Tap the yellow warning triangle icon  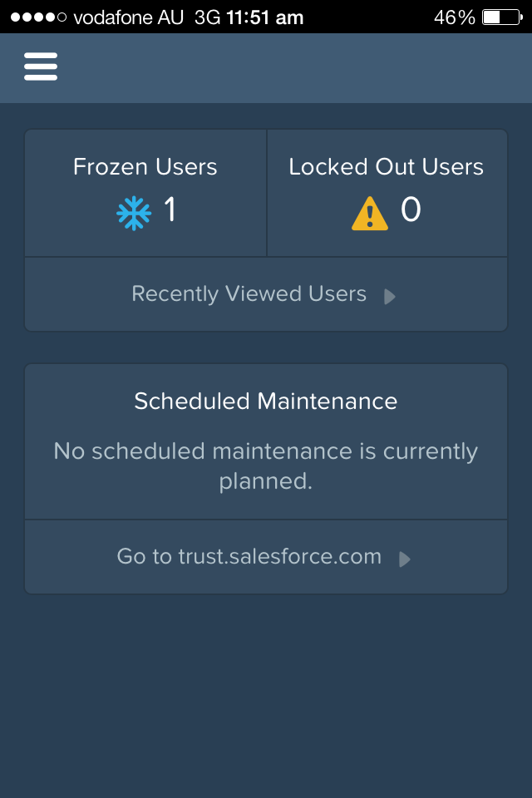coord(370,213)
